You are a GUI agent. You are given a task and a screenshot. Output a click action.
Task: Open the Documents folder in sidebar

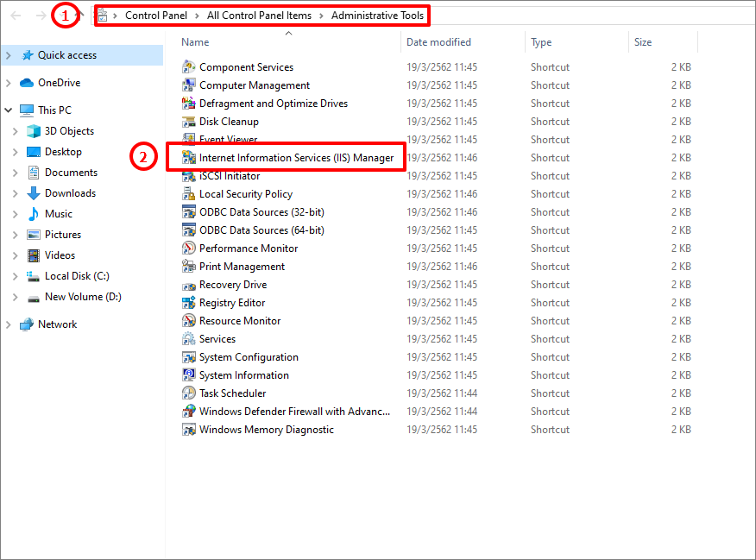coord(71,173)
